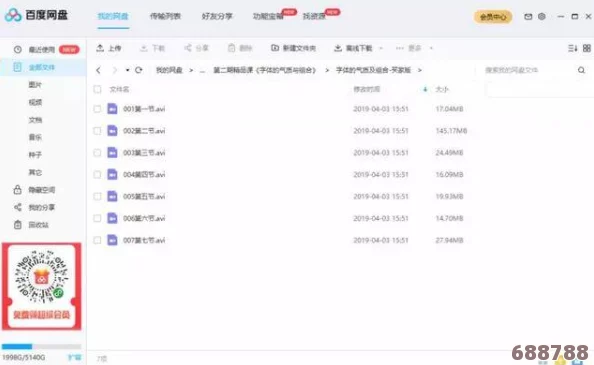594x365 pixels.
Task: Click the Baidu Netdisk logo
Action: [36, 15]
